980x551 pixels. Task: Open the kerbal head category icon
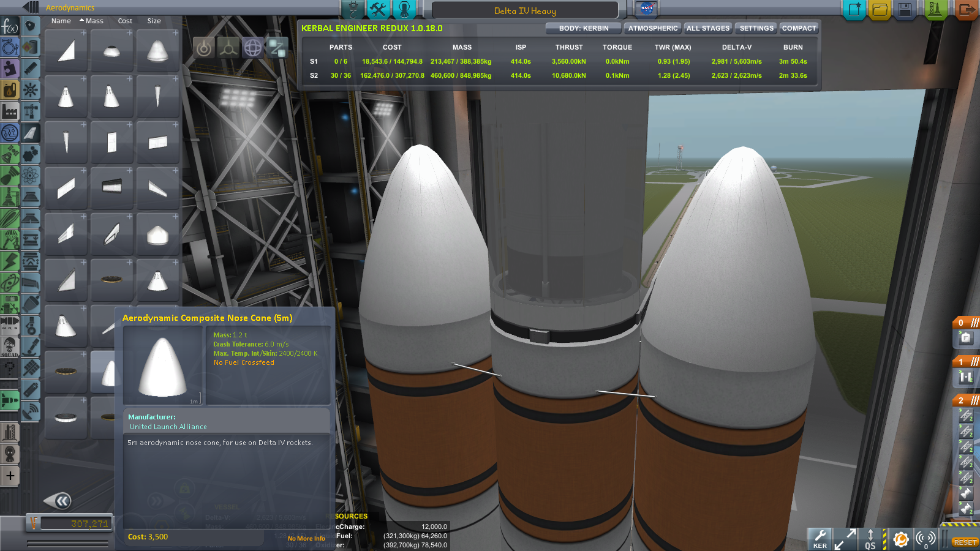coord(9,454)
